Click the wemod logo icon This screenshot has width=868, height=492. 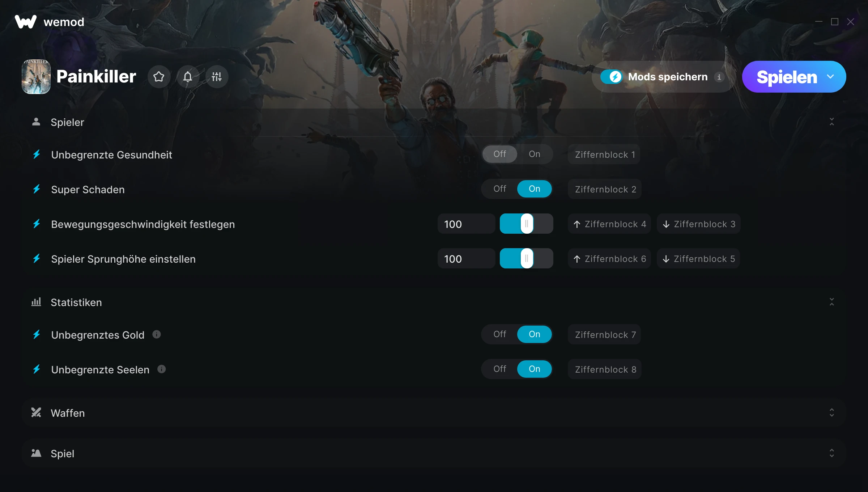26,22
